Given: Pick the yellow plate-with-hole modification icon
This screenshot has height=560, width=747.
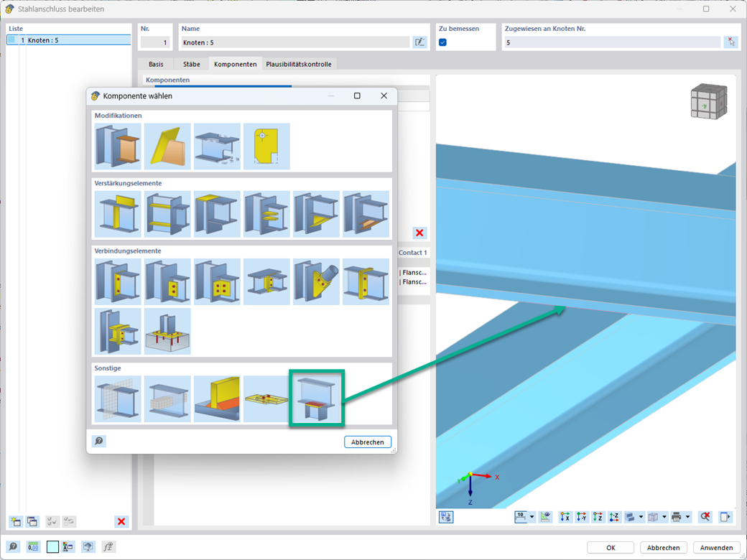Looking at the screenshot, I should pos(266,146).
